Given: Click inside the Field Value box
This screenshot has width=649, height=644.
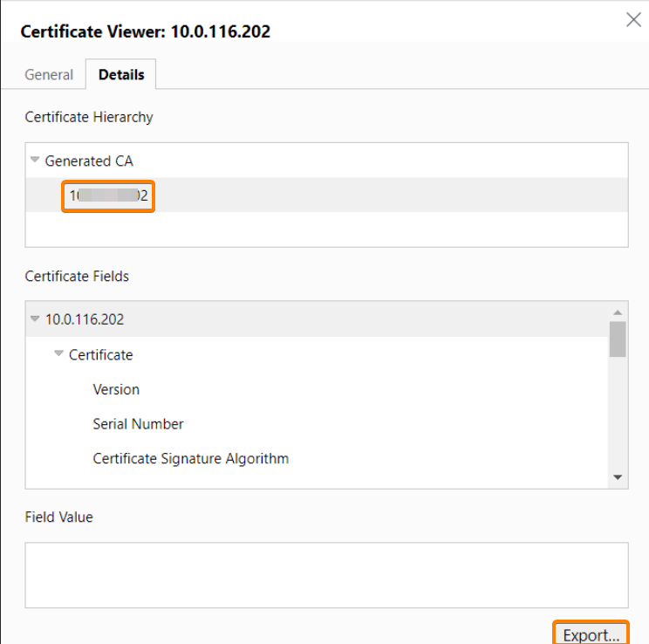Looking at the screenshot, I should (x=326, y=575).
